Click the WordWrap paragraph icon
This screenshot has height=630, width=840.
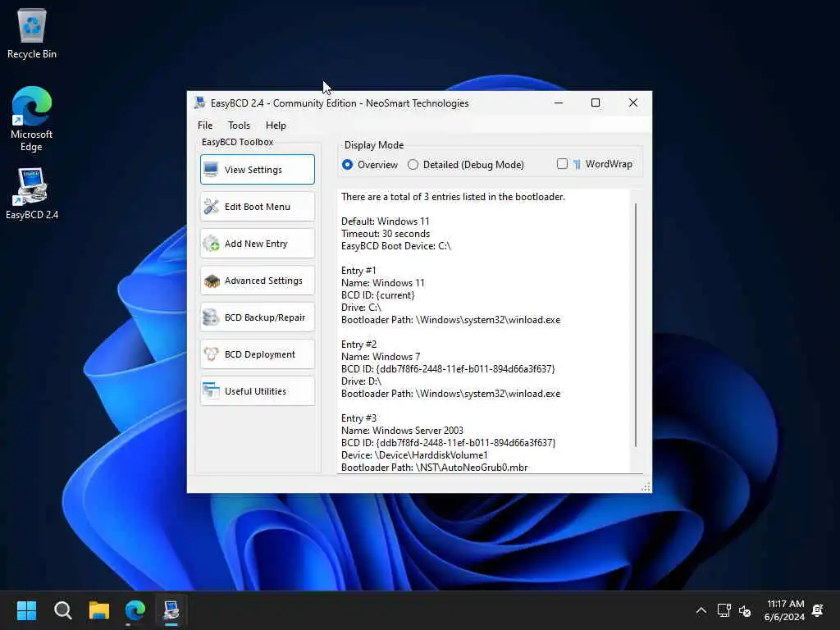[577, 164]
